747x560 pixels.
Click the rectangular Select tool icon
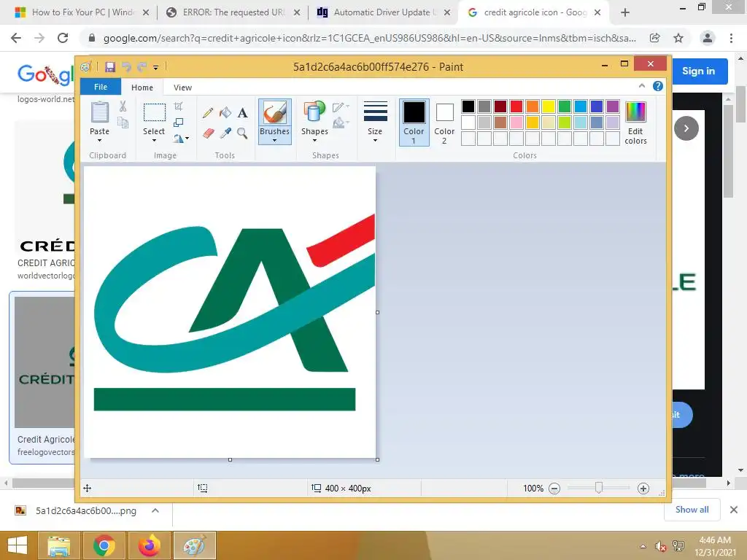click(155, 112)
